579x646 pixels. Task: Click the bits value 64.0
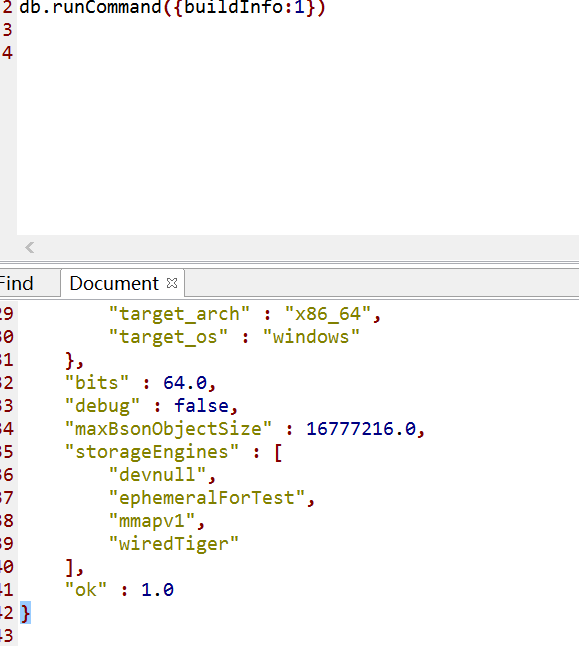point(185,383)
